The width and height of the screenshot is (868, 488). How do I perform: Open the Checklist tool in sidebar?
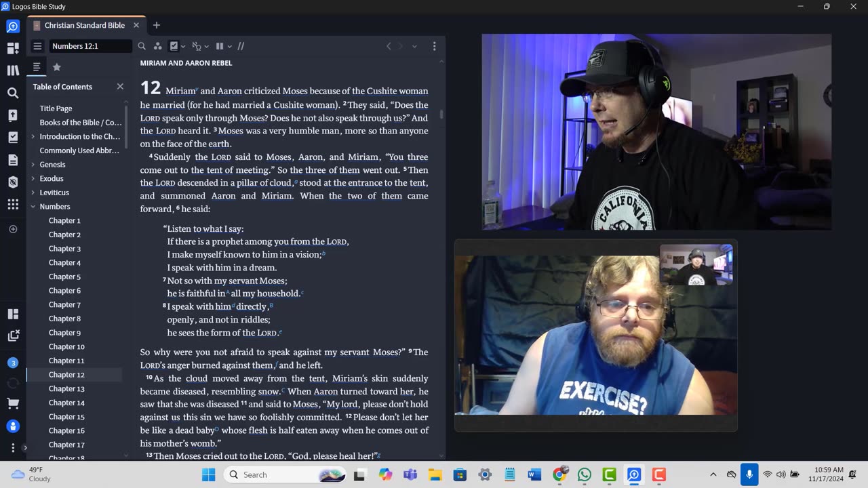[x=13, y=138]
